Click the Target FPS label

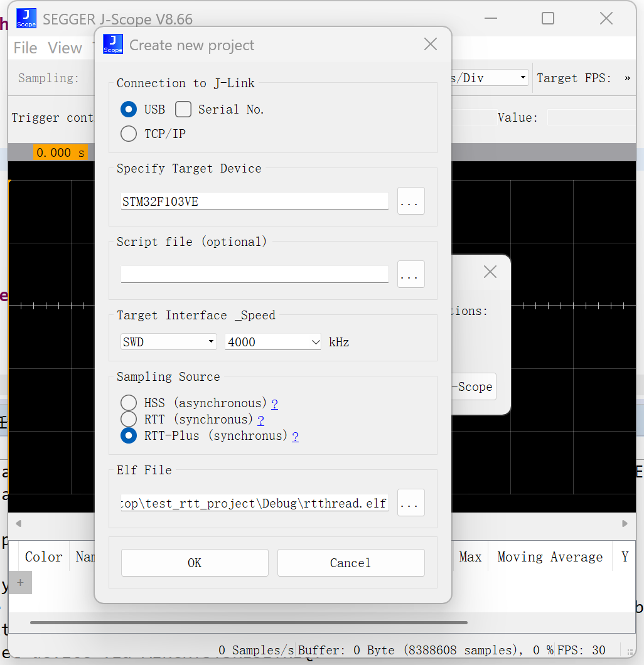pos(574,78)
